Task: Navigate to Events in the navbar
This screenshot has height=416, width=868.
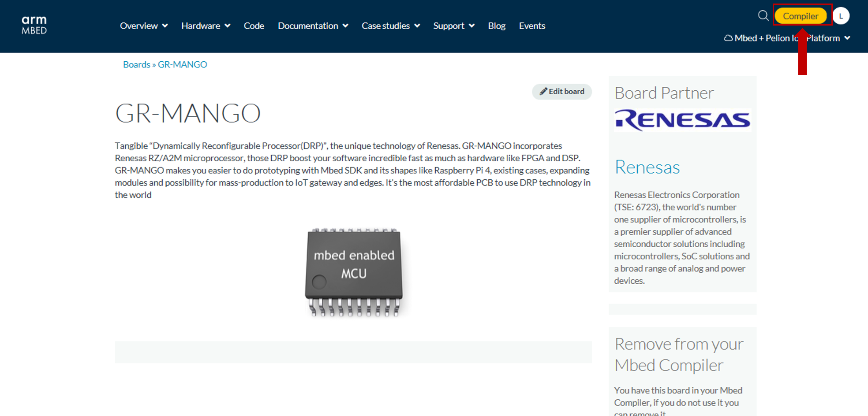Action: click(532, 26)
